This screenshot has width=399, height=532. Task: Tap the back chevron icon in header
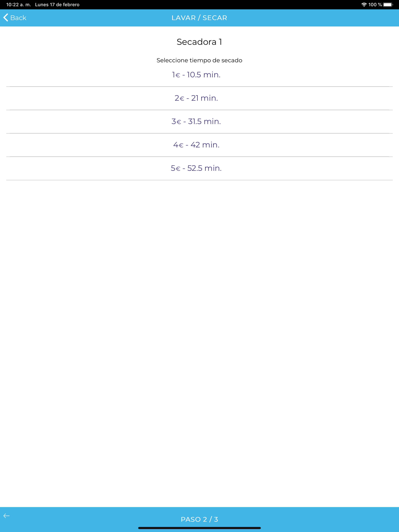coord(6,18)
